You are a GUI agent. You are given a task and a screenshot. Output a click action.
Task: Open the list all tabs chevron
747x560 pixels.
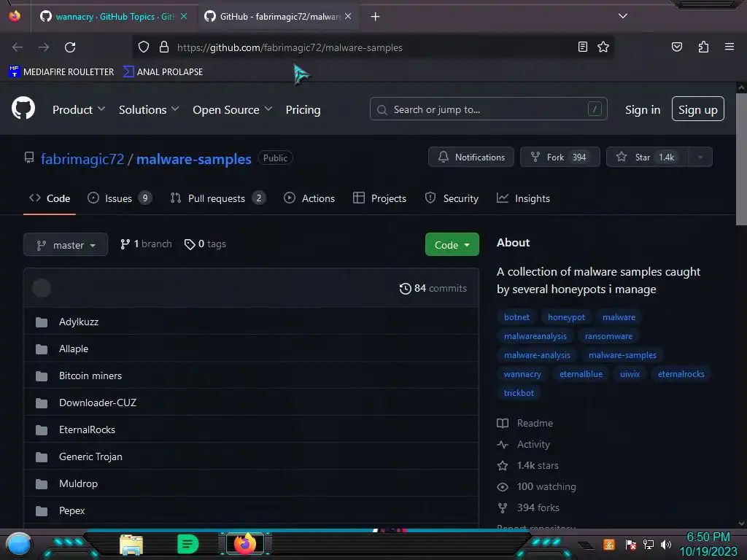click(623, 16)
